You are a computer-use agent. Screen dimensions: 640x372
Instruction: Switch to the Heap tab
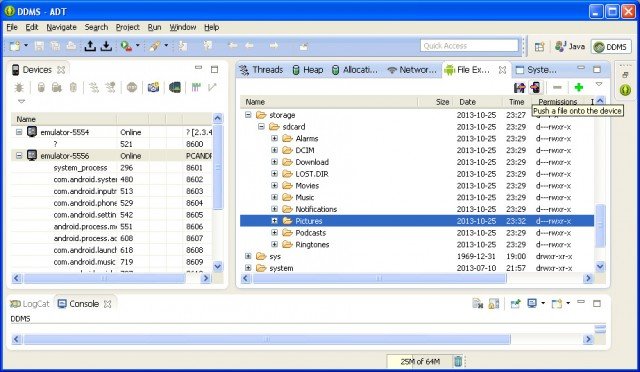pyautogui.click(x=308, y=70)
